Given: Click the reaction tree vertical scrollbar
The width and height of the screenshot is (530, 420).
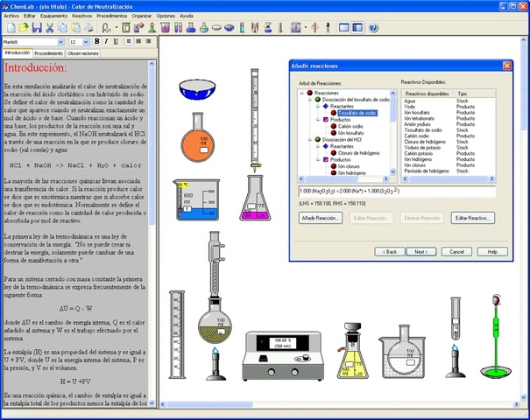Looking at the screenshot, I should point(393,132).
